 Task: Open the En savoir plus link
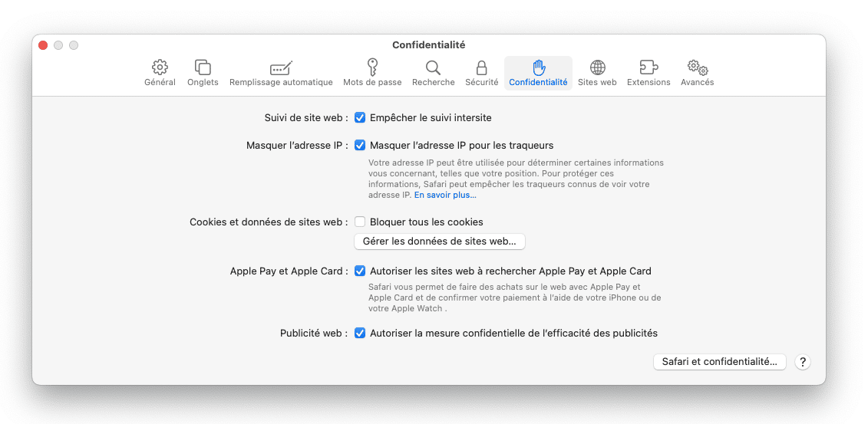[x=445, y=196]
